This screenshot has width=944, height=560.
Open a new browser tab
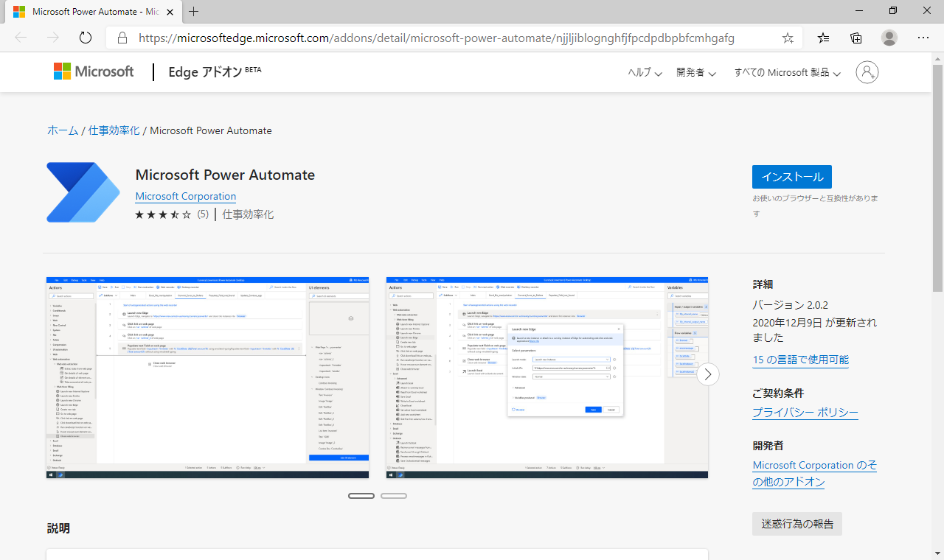194,12
